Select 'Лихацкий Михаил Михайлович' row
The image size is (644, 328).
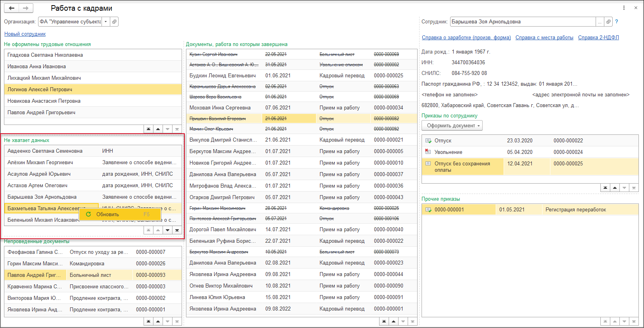click(93, 78)
